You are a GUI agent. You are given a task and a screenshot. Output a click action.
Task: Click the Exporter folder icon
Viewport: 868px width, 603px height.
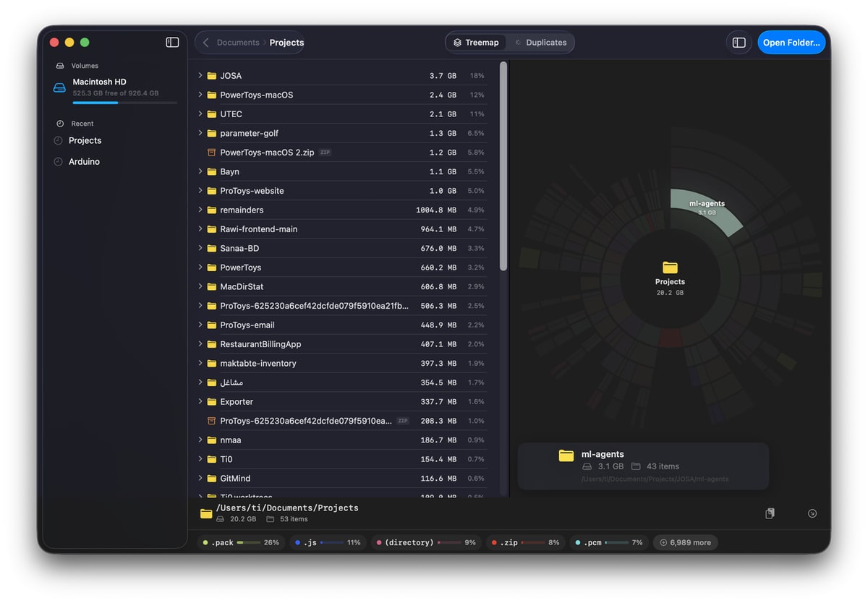[212, 402]
